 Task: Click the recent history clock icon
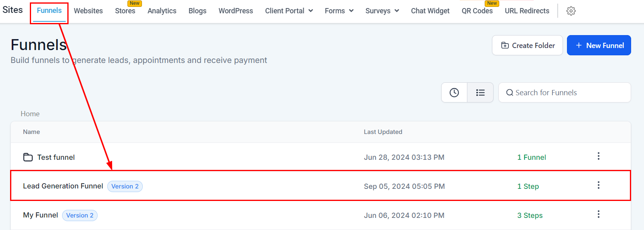point(454,92)
